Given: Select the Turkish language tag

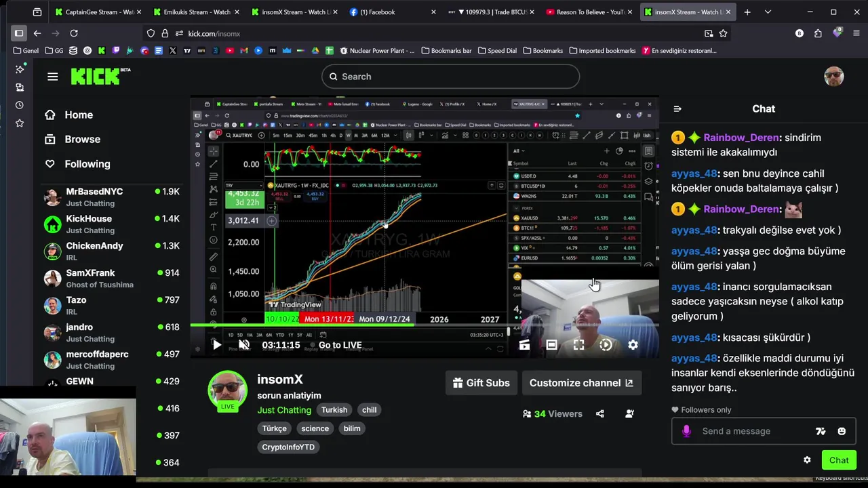Looking at the screenshot, I should click(x=334, y=410).
